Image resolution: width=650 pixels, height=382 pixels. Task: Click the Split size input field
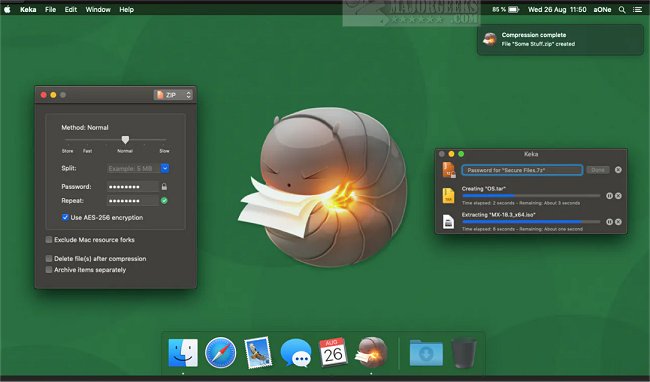pos(133,168)
